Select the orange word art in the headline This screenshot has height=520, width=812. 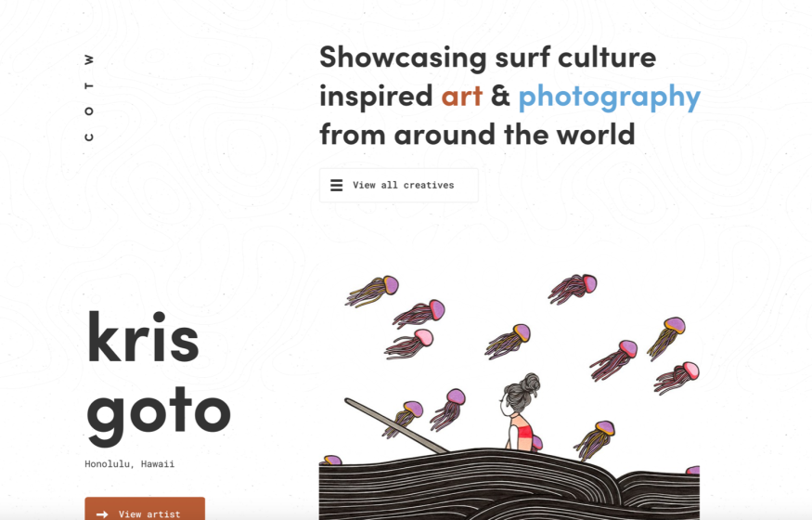pyautogui.click(x=462, y=97)
